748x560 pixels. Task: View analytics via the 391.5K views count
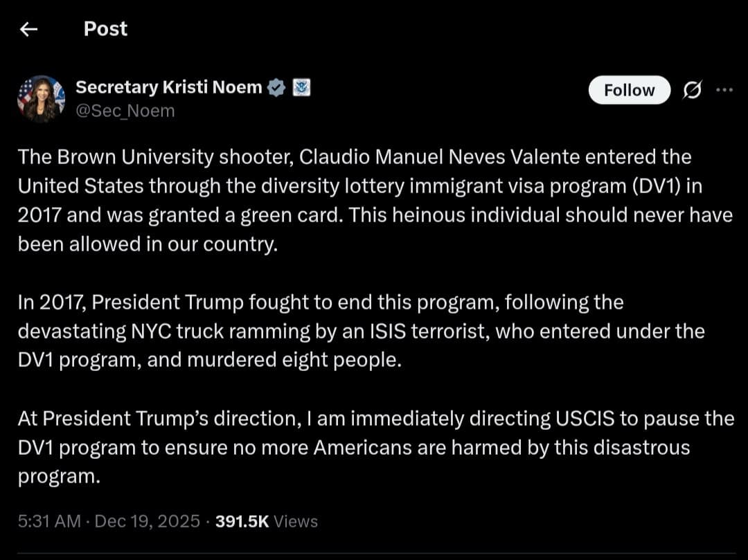240,521
